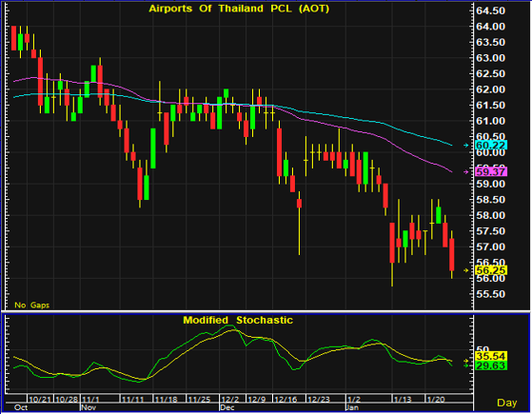This screenshot has width=532, height=414.
Task: Click the yellow arrow beside 56.25
Action: click(466, 270)
